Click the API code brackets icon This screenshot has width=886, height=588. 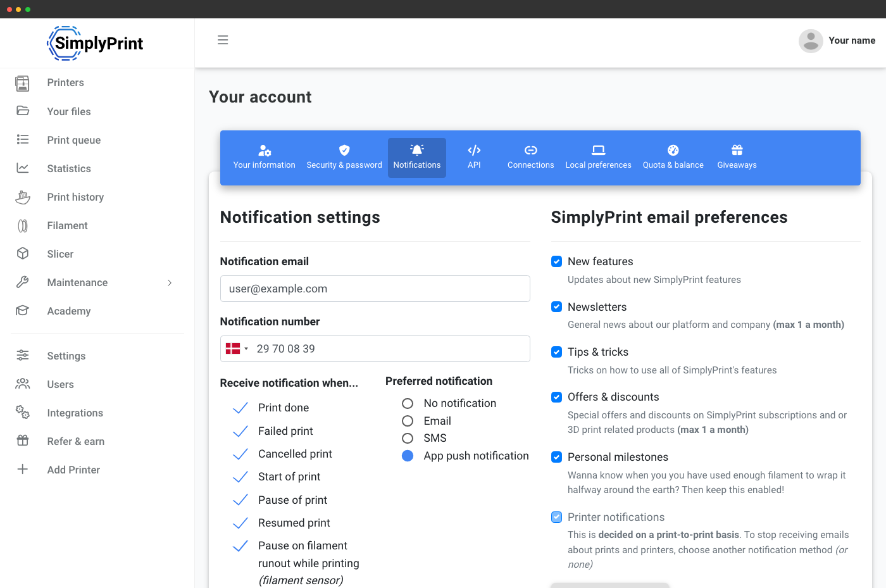coord(474,150)
